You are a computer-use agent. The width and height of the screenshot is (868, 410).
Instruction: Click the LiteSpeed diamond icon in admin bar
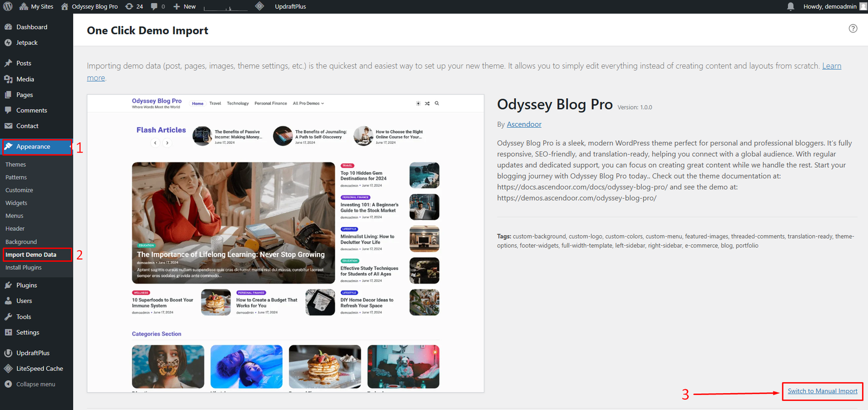click(259, 7)
